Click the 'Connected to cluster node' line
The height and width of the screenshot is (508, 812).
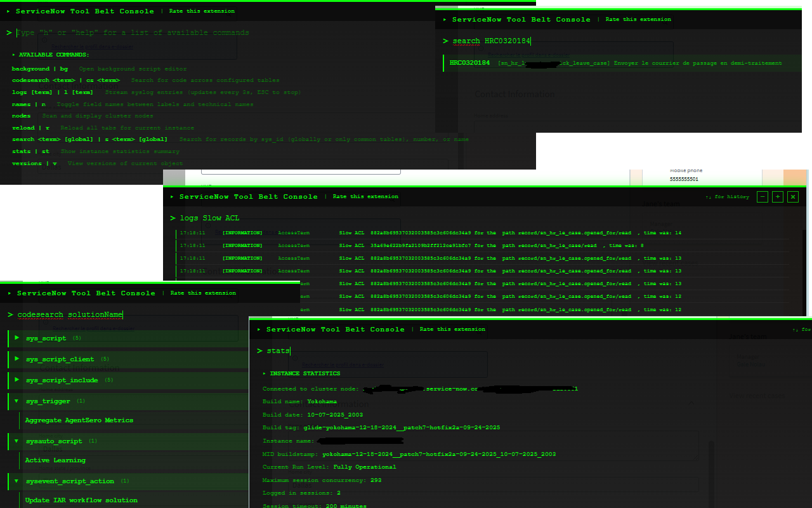tap(420, 389)
